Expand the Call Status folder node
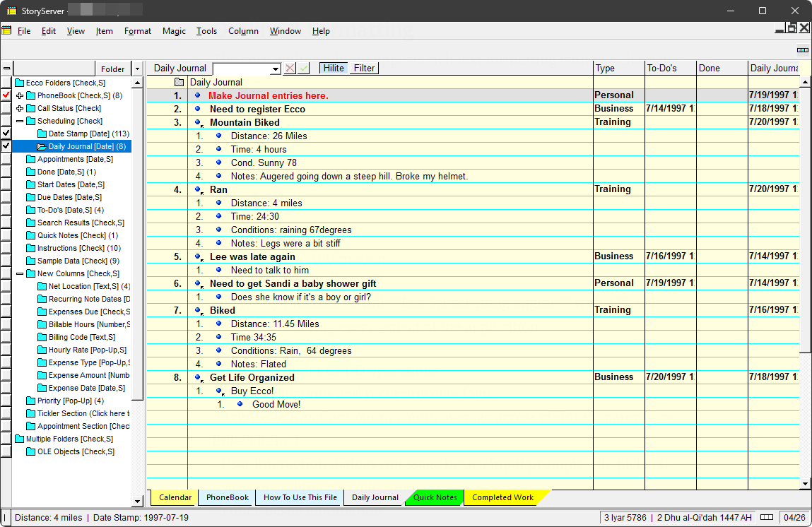The image size is (812, 527). (20, 108)
